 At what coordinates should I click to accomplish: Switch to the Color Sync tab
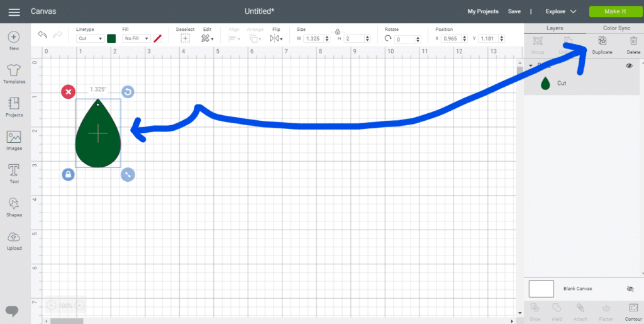coord(616,28)
